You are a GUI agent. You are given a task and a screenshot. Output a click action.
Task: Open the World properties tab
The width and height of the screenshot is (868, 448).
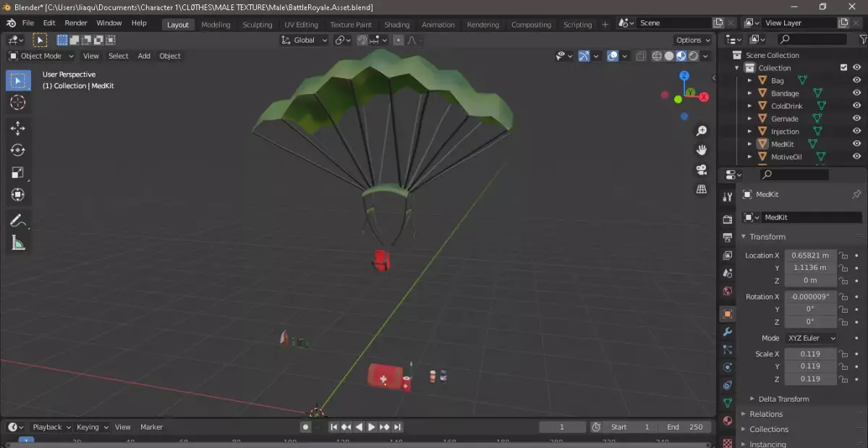coord(728,292)
